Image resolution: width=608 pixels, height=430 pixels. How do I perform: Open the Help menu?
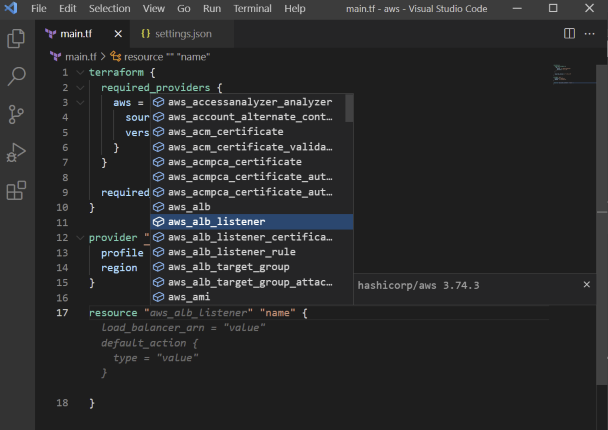click(295, 9)
